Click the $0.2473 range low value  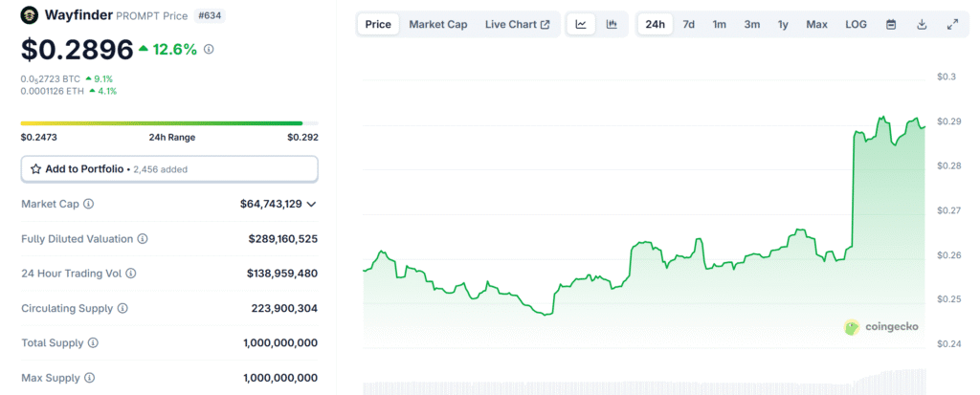tap(38, 137)
